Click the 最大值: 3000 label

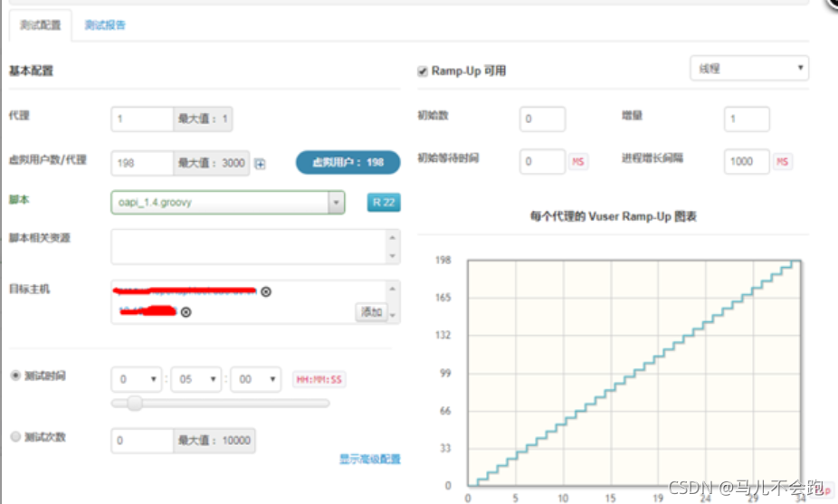(x=211, y=163)
